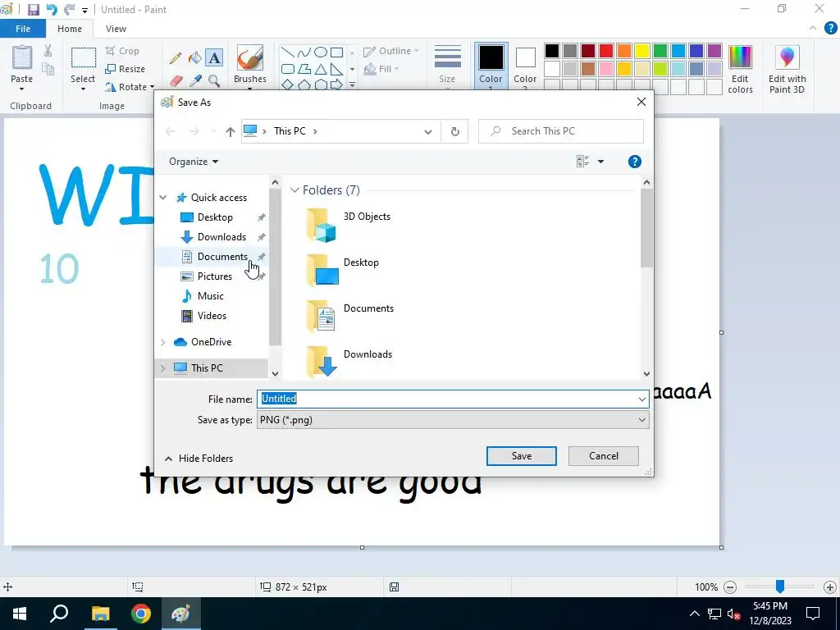
Task: Click the Size line thickness tool
Action: pos(447,66)
